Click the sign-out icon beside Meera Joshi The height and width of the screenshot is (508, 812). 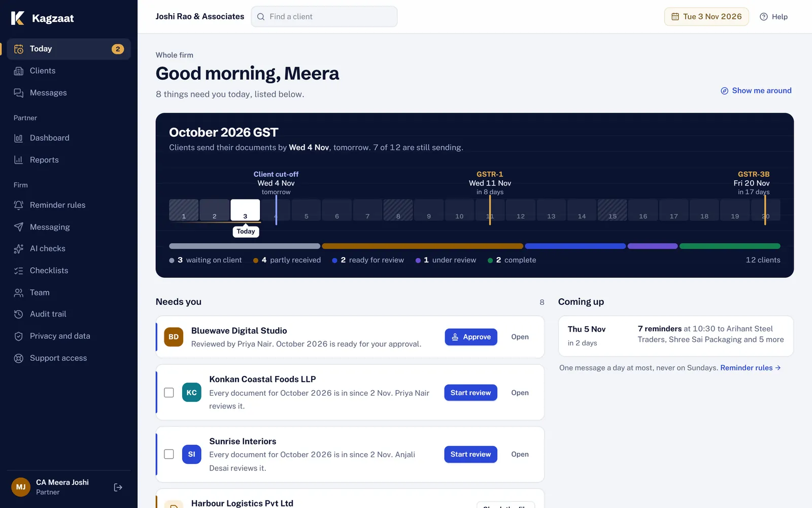tap(118, 487)
